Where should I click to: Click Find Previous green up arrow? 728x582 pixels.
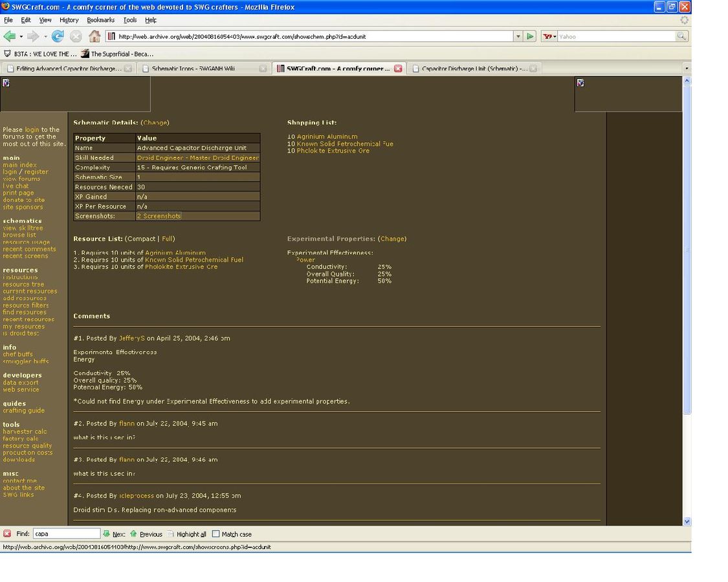[134, 534]
